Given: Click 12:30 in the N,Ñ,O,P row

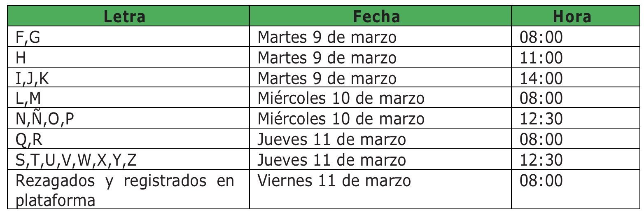Looking at the screenshot, I should [x=573, y=119].
